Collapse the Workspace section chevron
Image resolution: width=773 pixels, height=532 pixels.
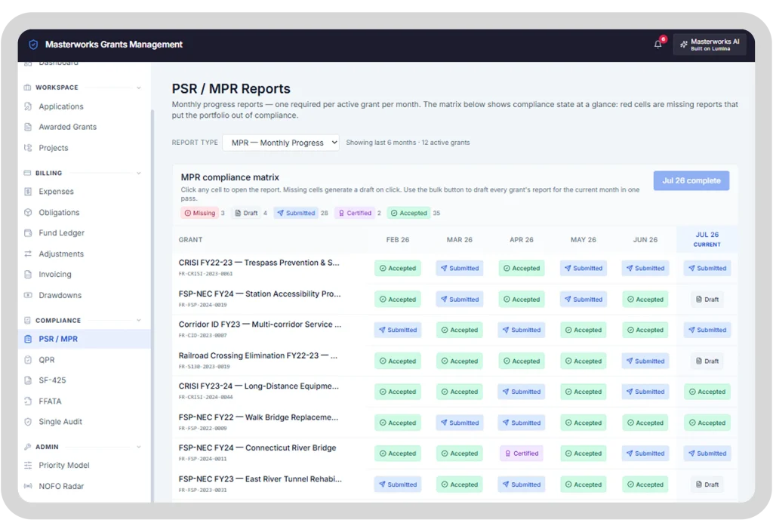139,88
